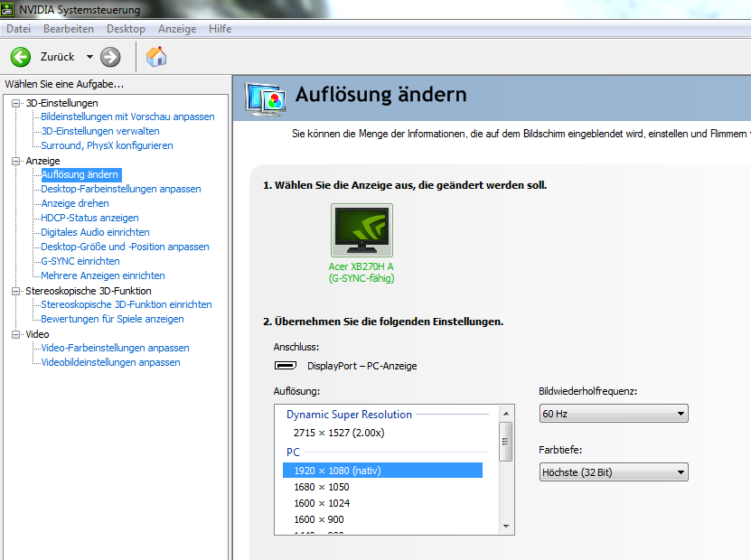Select Auflösung ändern in the task tree
Image resolution: width=751 pixels, height=560 pixels.
[80, 174]
